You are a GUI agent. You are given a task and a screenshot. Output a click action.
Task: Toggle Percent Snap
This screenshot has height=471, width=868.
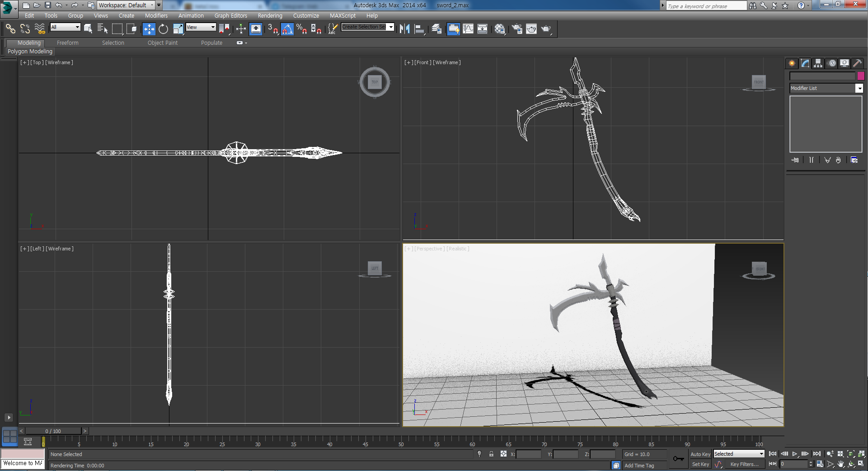coord(301,29)
